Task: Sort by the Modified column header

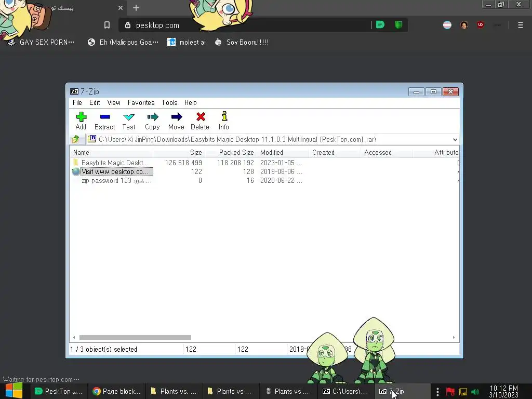Action: click(283, 152)
